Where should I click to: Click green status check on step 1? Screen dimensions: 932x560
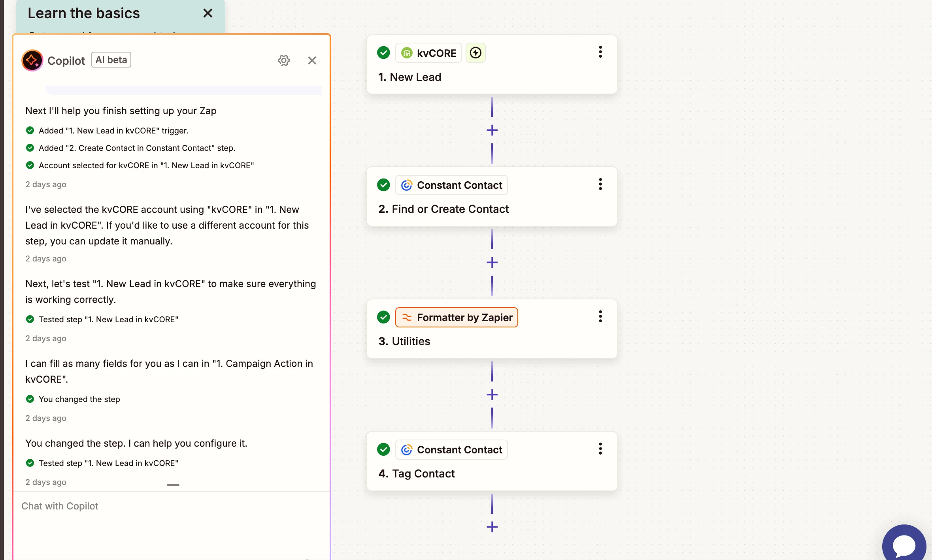[x=383, y=53]
